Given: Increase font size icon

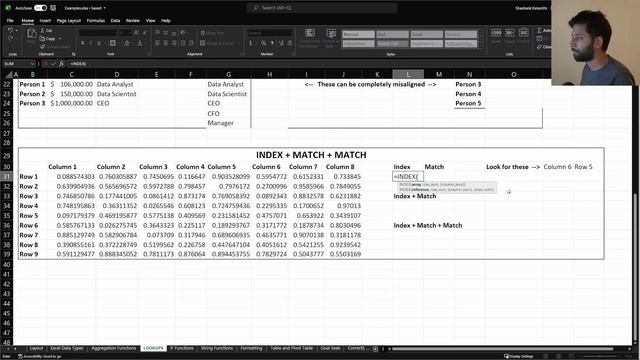Looking at the screenshot, I should pyautogui.click(x=136, y=33).
